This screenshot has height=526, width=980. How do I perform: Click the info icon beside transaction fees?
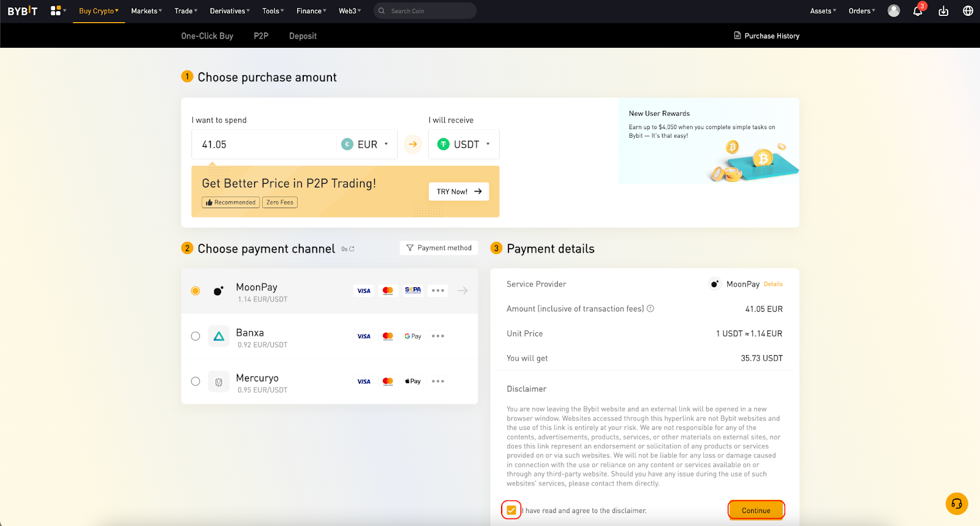650,309
